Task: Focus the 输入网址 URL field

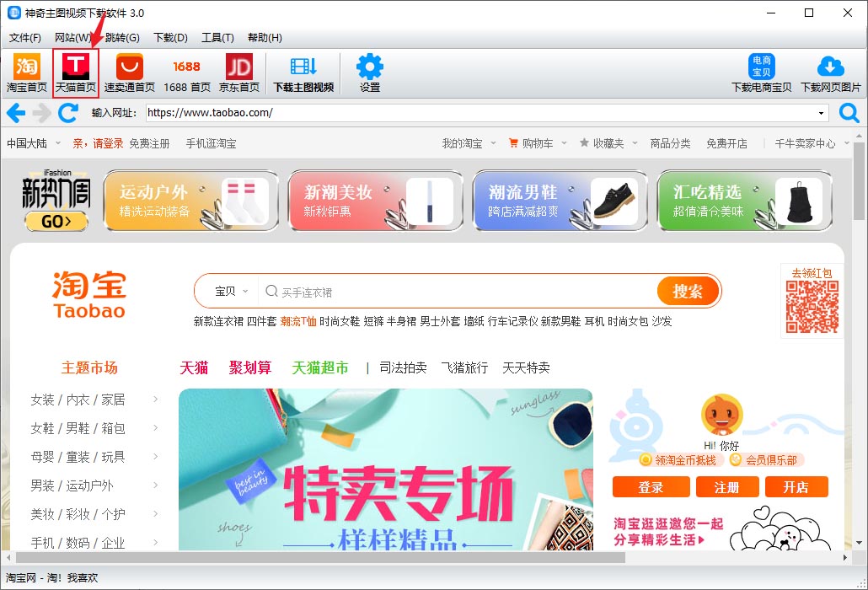Action: 487,113
